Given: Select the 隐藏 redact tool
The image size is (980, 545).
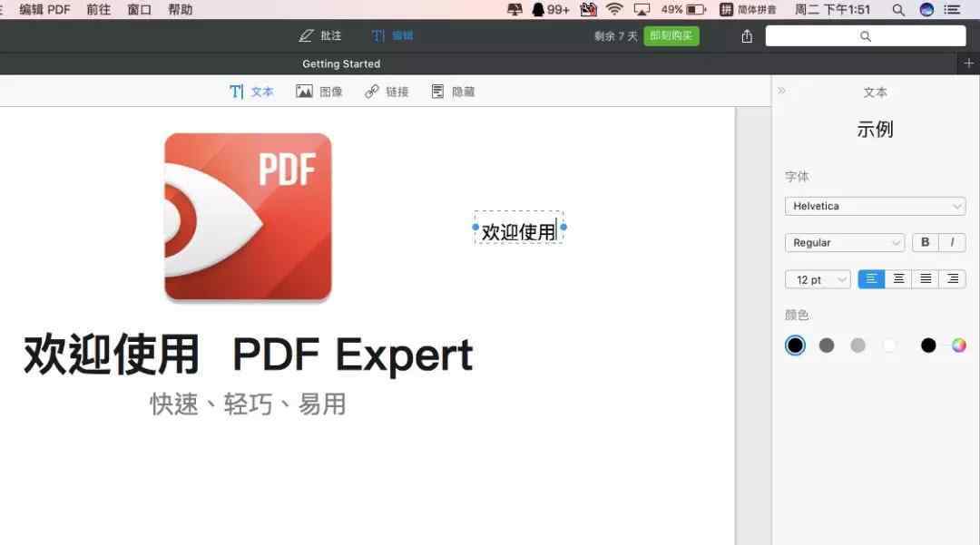Looking at the screenshot, I should tap(453, 92).
